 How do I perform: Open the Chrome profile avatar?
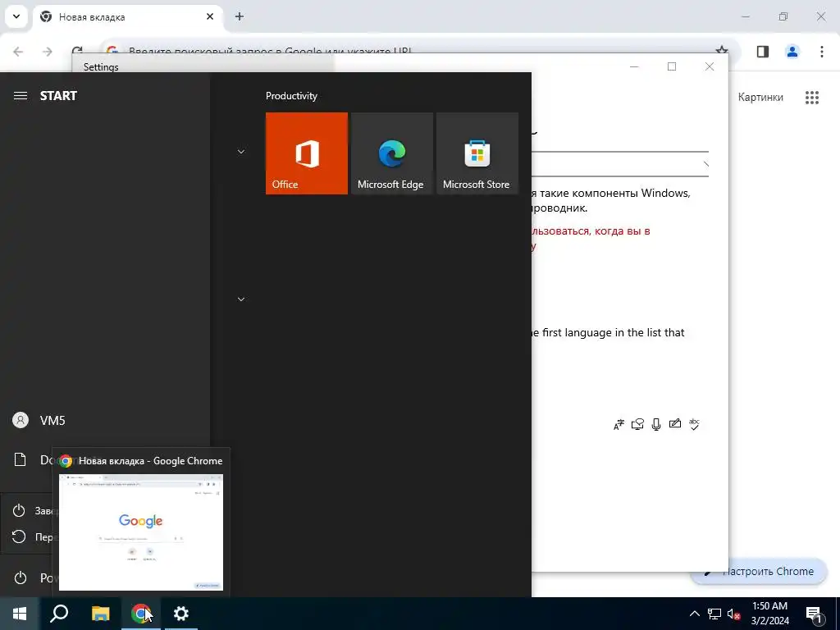tap(792, 52)
